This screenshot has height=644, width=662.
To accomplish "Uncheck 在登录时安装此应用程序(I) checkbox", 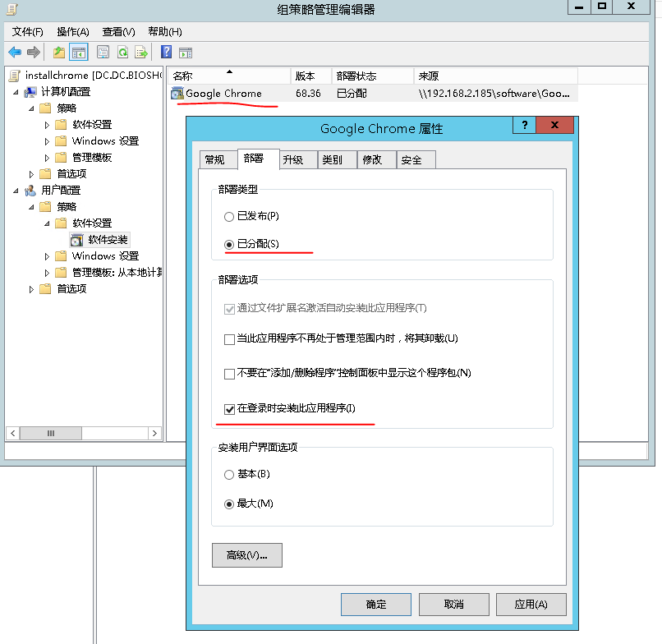I will [x=229, y=409].
